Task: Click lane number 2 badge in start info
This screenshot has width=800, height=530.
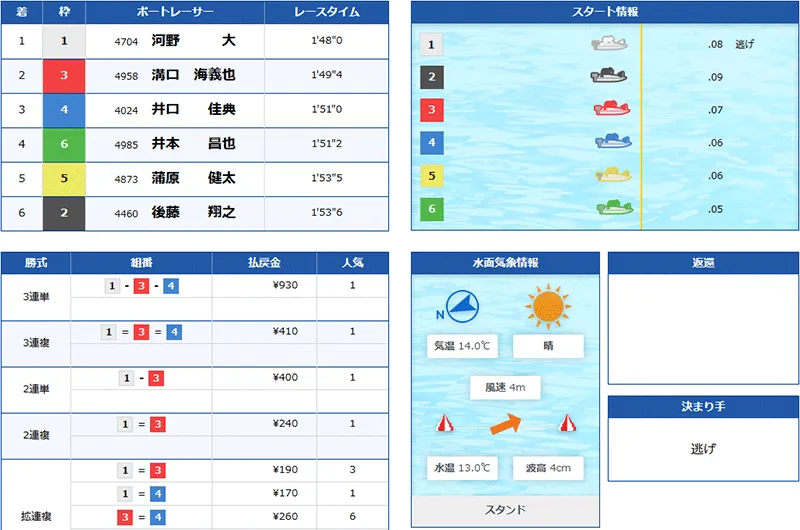Action: point(432,77)
